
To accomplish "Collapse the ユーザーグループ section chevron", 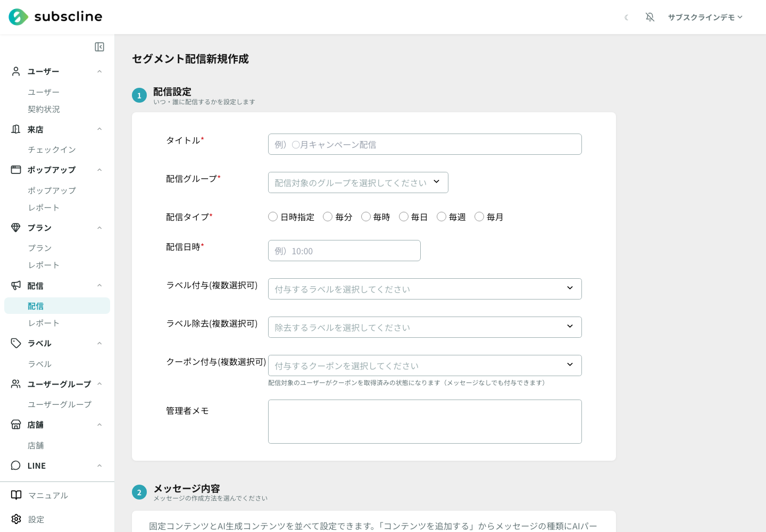I will click(99, 384).
